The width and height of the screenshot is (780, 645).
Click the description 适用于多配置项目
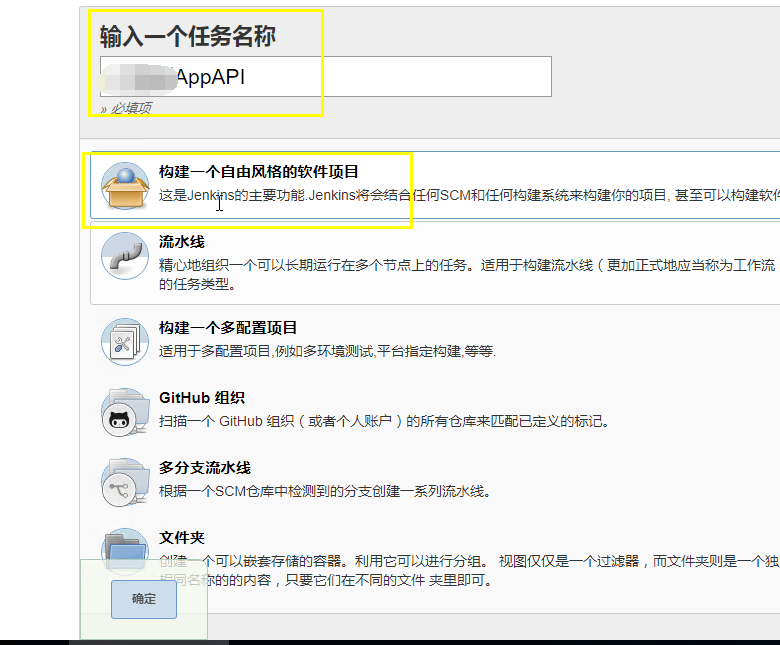(327, 351)
